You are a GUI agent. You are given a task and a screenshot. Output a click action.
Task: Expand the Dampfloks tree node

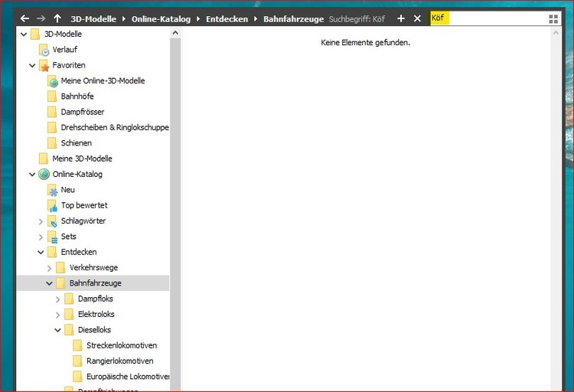pos(58,299)
